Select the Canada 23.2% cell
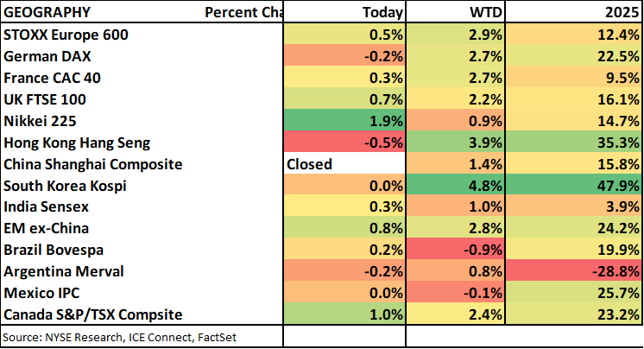This screenshot has height=349, width=644. point(574,314)
